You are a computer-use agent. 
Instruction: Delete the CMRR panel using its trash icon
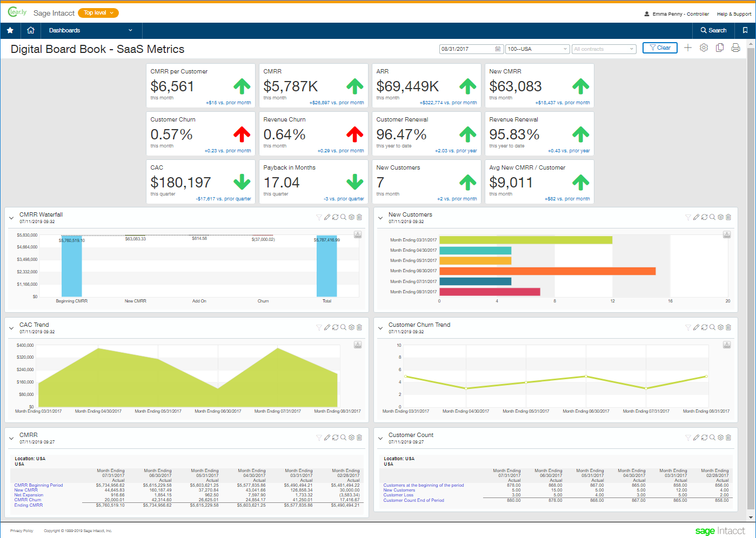click(359, 438)
